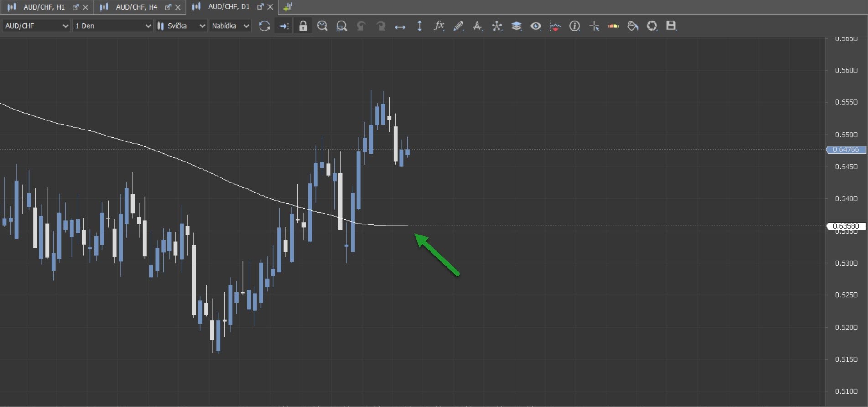Screen dimensions: 868x407
Task: Toggle chart auto-shift arrow button
Action: point(284,26)
